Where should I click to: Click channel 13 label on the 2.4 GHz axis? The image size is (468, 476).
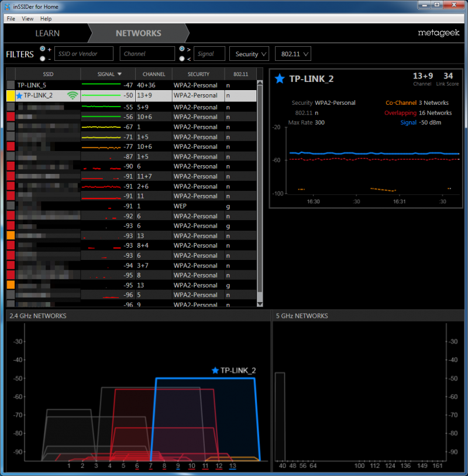(233, 465)
